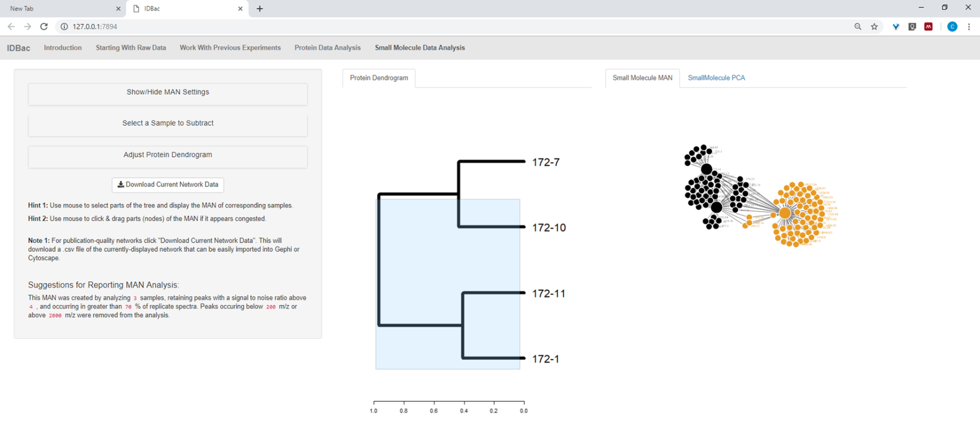Reload the IDBac page

44,27
